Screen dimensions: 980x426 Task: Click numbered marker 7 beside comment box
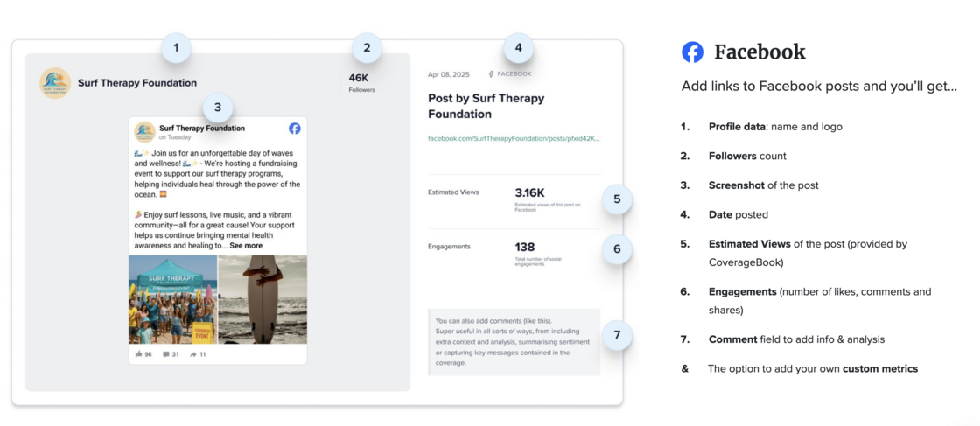click(617, 335)
